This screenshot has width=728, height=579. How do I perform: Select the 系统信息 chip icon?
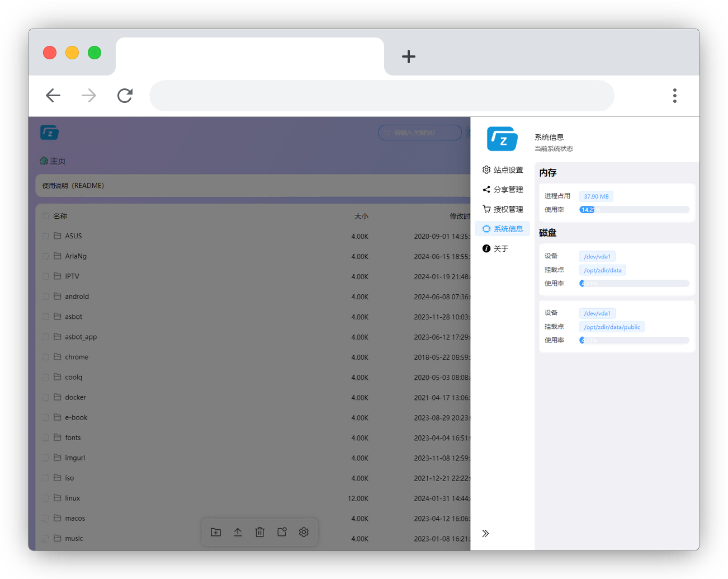click(486, 228)
